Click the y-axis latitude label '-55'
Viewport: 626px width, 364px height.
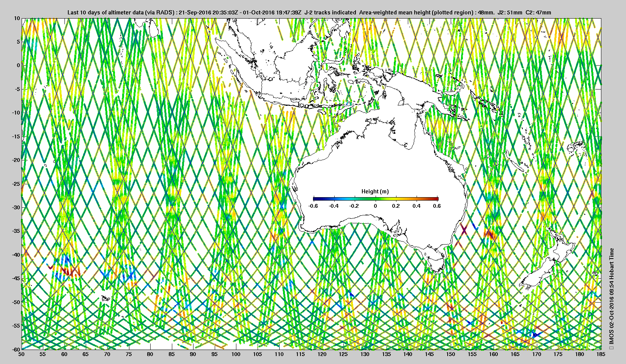pyautogui.click(x=16, y=326)
